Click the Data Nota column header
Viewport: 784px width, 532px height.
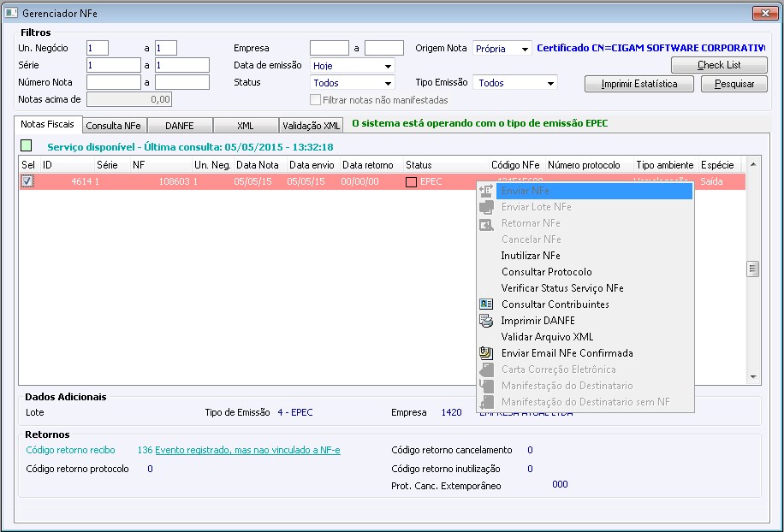click(260, 165)
